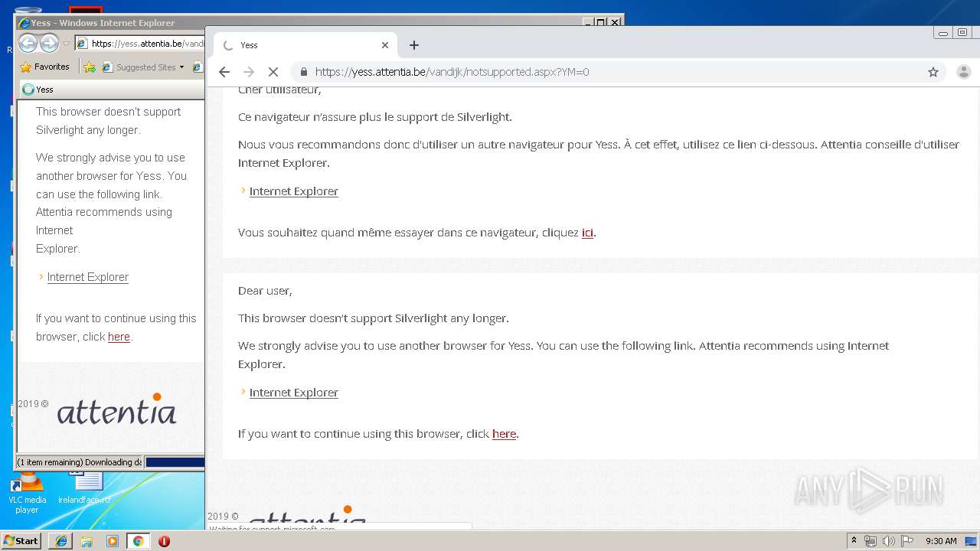Click the 'ici' link
The image size is (980, 551).
[x=587, y=233]
